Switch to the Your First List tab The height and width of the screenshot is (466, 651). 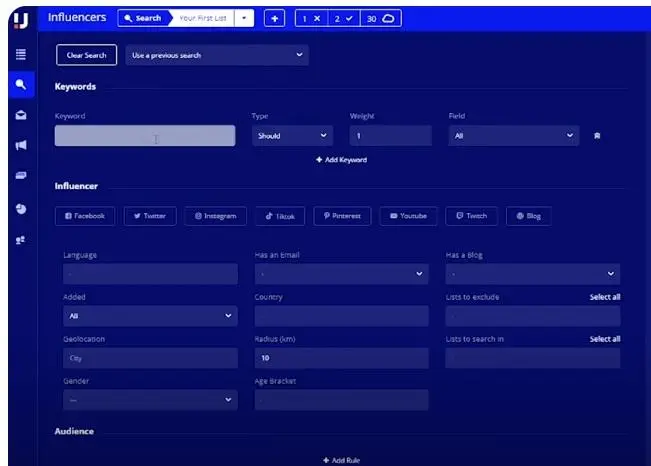(x=203, y=18)
